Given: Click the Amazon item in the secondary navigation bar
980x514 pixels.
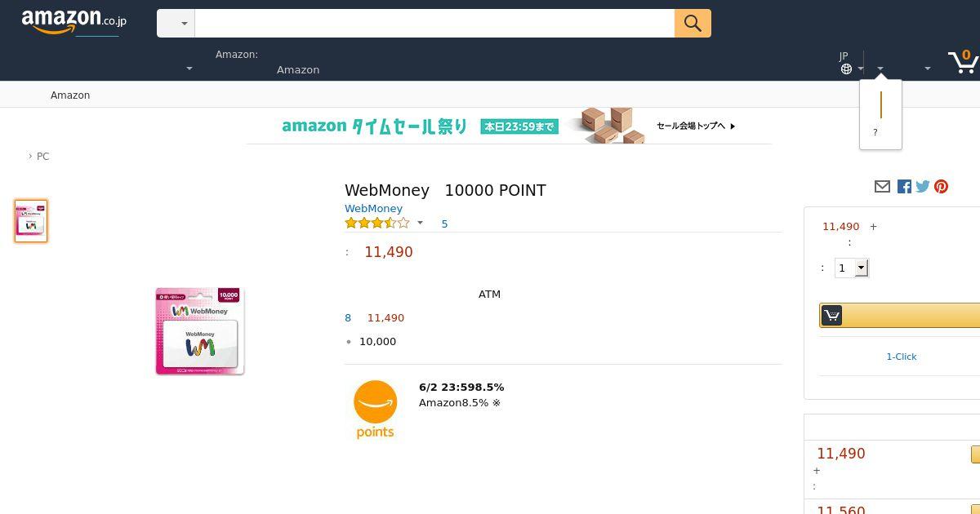Looking at the screenshot, I should coord(70,95).
